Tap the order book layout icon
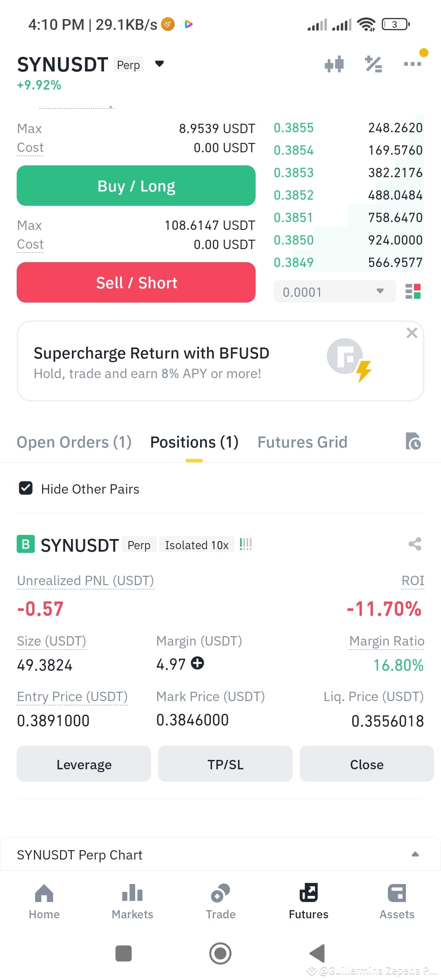This screenshot has height=980, width=441. [413, 292]
